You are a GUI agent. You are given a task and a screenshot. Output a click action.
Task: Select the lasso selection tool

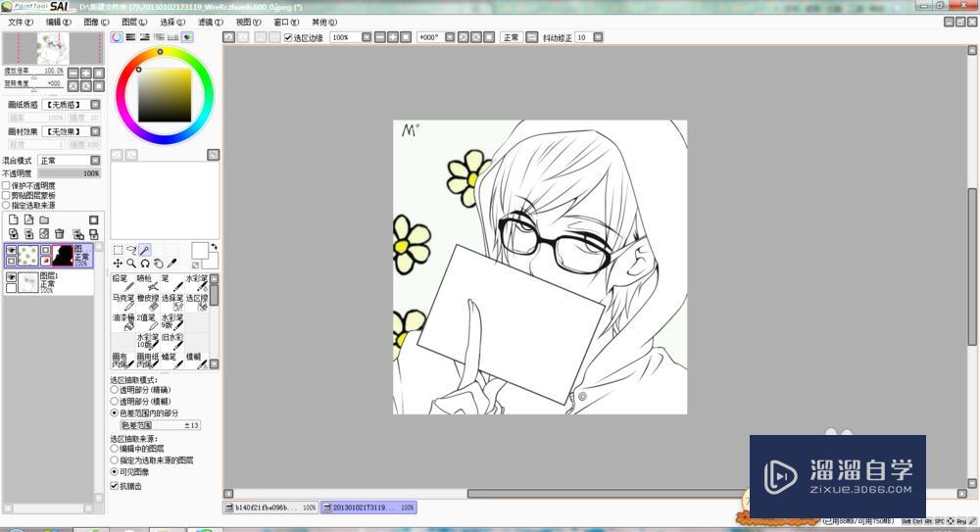click(131, 250)
